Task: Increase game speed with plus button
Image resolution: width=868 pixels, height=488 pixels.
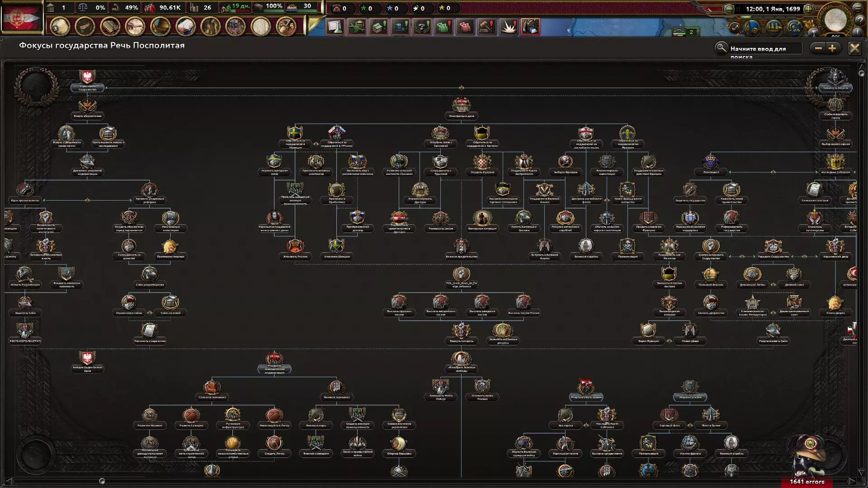Action: 808,9
